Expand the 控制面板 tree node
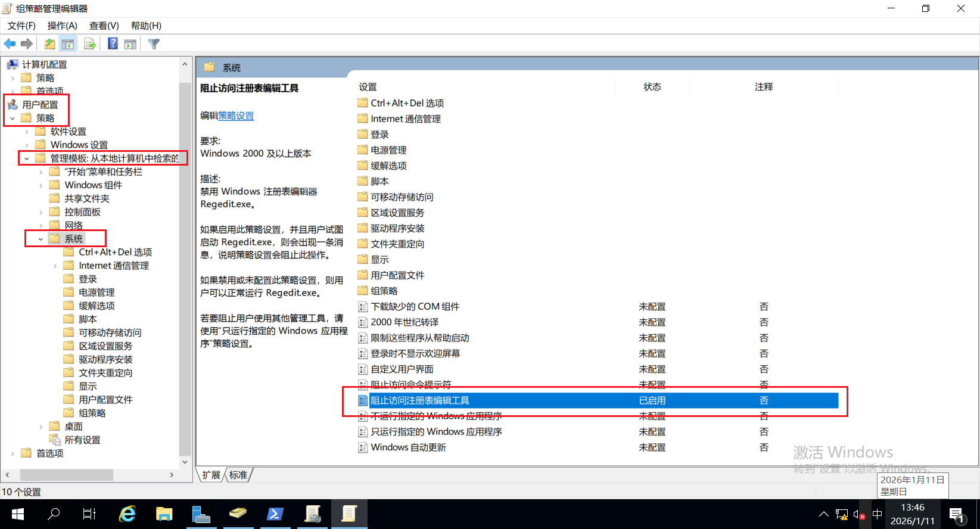The image size is (980, 529). click(x=41, y=212)
